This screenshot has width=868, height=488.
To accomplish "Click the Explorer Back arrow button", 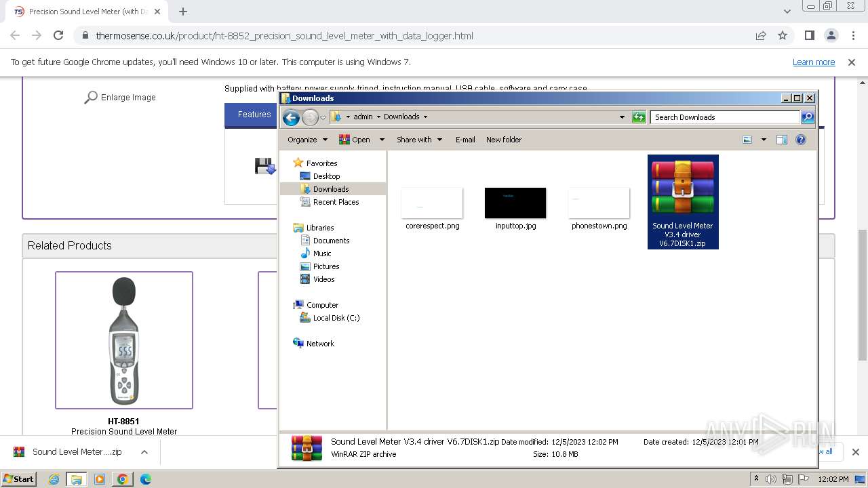I will [291, 117].
